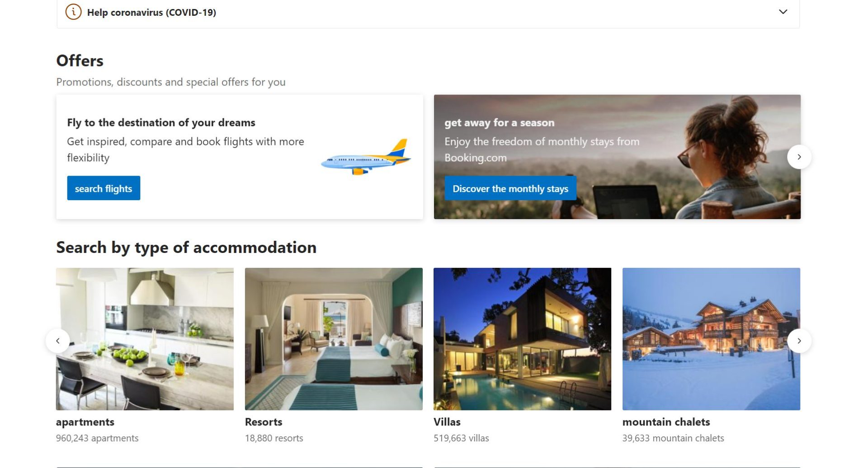The height and width of the screenshot is (468, 868).
Task: Click Discover the monthly stays button
Action: click(510, 188)
